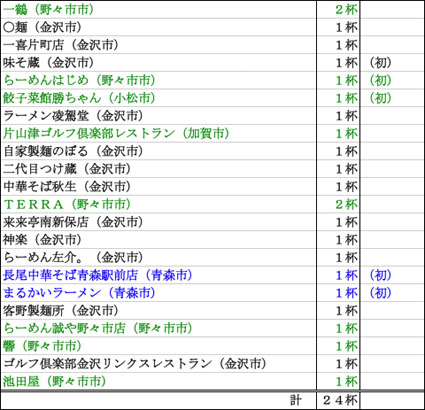
Task: Select （初） mark for らーめんはじめ
Action: (381, 80)
